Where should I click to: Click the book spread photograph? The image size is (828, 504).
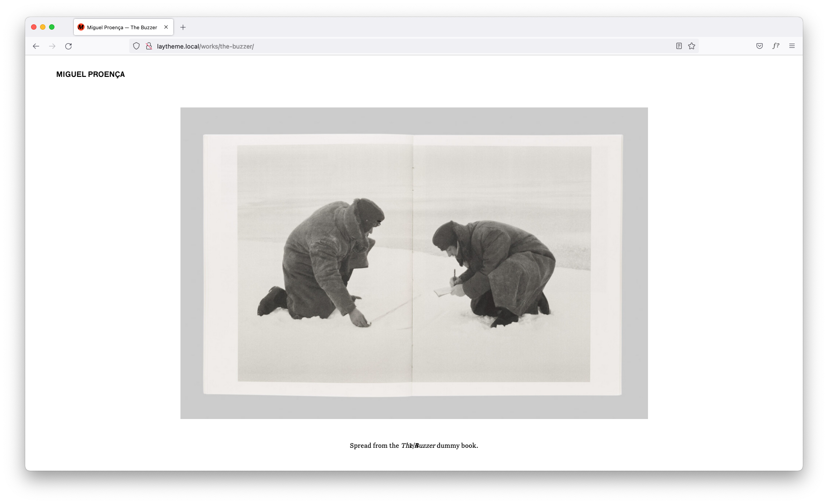(x=414, y=263)
